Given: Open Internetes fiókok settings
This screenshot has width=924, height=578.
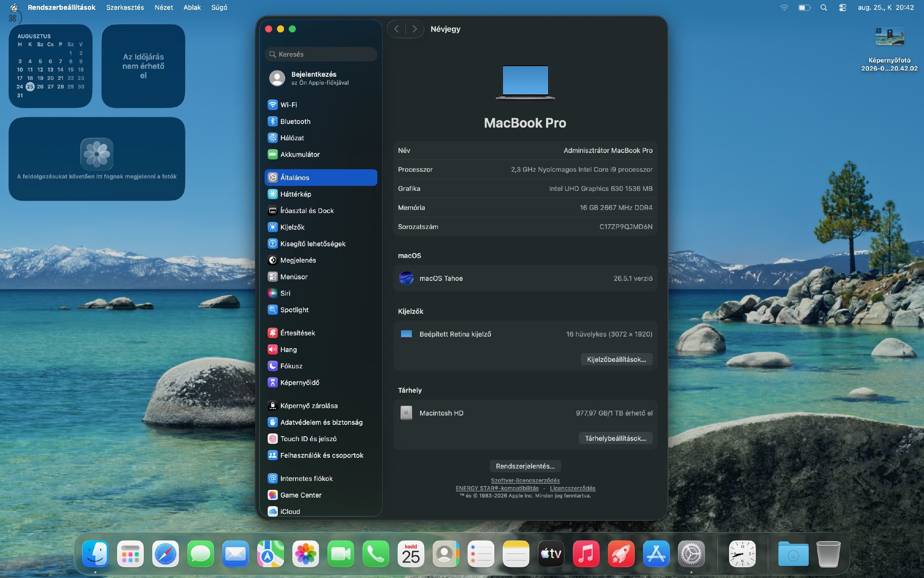Looking at the screenshot, I should tap(321, 479).
